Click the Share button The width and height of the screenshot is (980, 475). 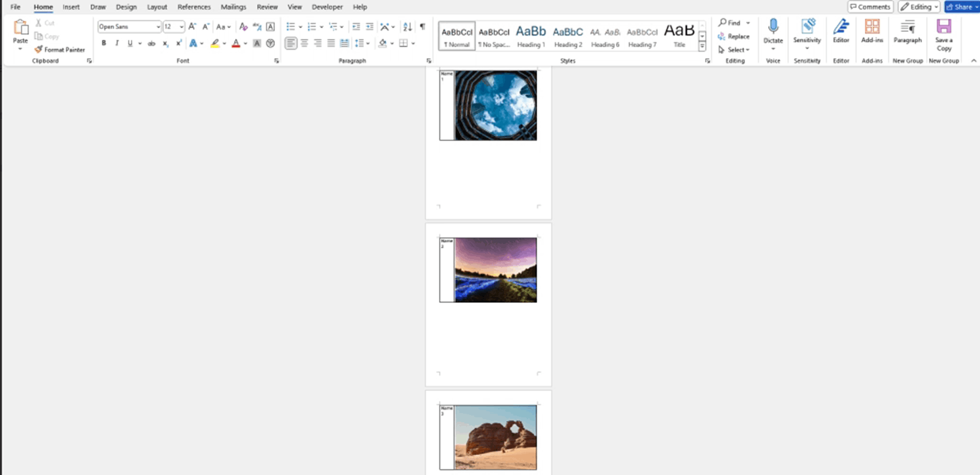(x=961, y=7)
